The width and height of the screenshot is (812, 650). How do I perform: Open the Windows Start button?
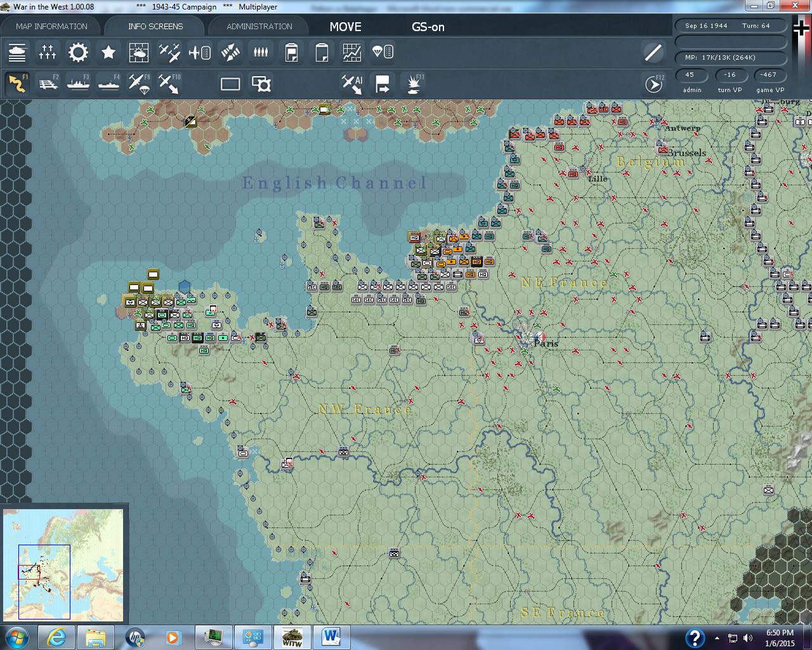[x=16, y=637]
